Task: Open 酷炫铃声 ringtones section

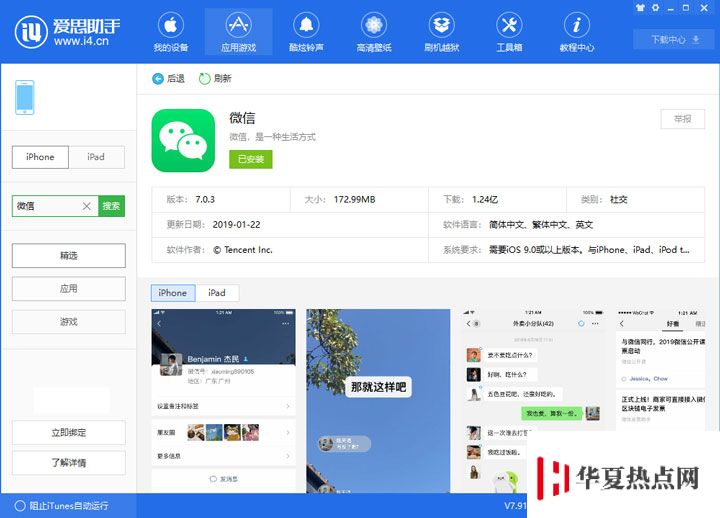Action: [x=306, y=32]
